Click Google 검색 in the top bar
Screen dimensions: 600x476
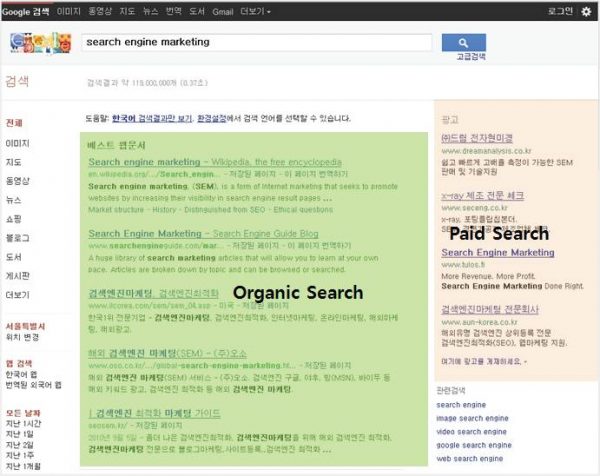(25, 11)
